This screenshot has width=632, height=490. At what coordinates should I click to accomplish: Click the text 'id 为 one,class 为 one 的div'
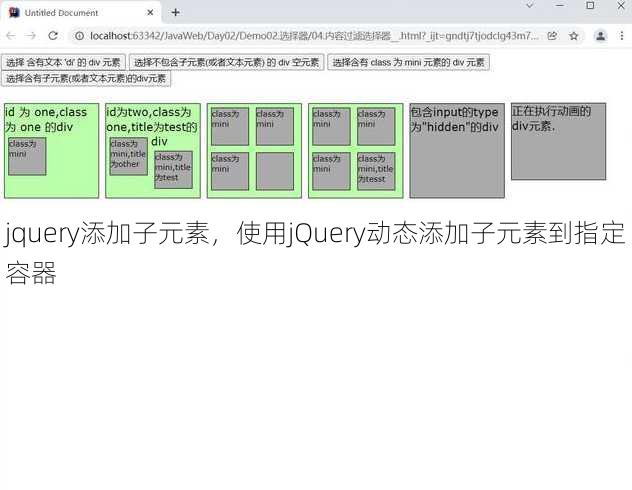(x=46, y=120)
